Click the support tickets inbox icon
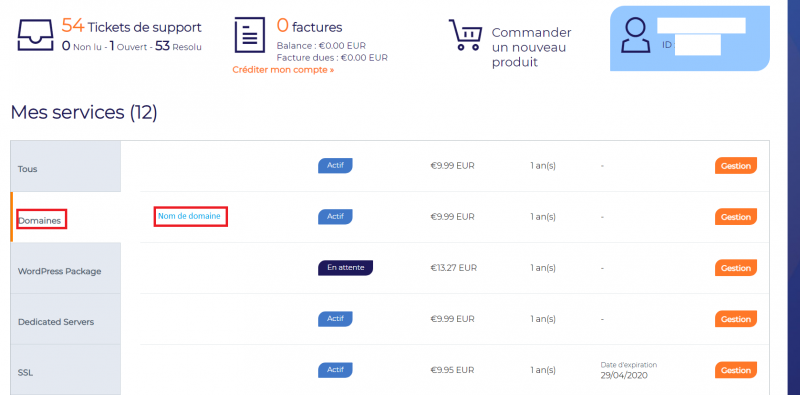The image size is (800, 395). (35, 35)
